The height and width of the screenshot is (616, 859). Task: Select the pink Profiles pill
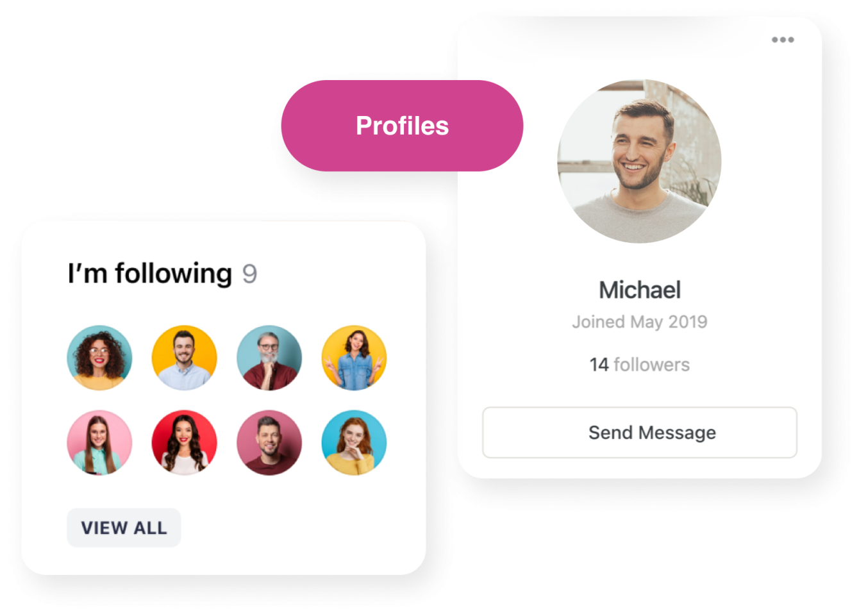(402, 126)
